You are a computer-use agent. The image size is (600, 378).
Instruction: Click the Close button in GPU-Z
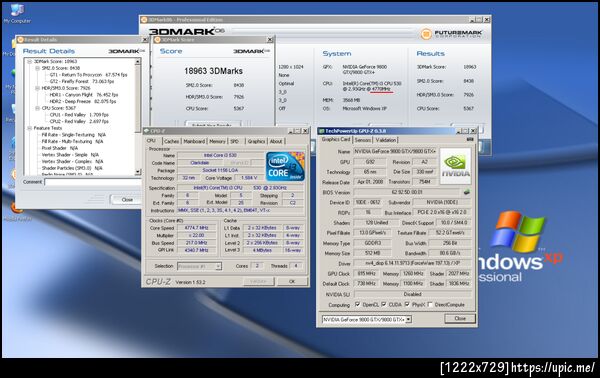pyautogui.click(x=460, y=318)
